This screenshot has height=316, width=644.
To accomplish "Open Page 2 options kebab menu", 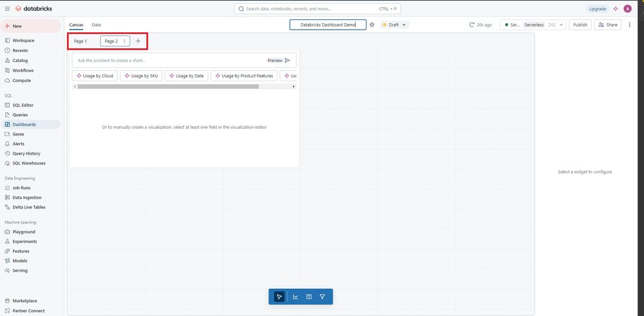I will tap(125, 41).
